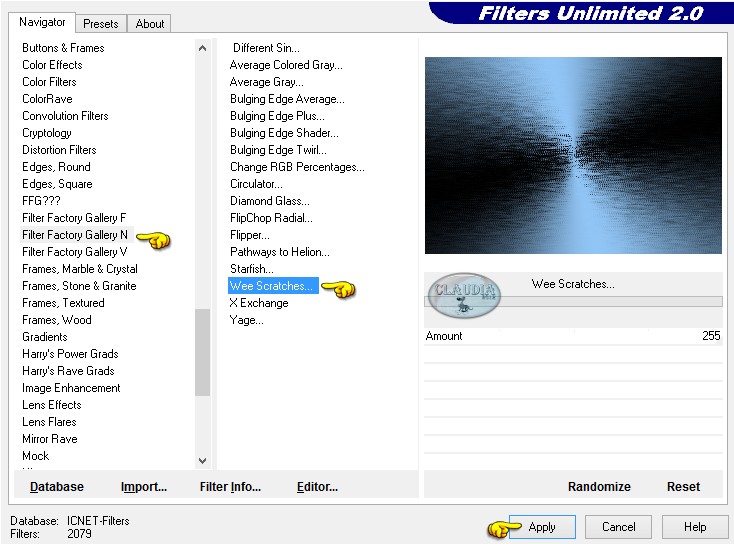Select Buttons & Frames category
The image size is (734, 544).
click(63, 48)
